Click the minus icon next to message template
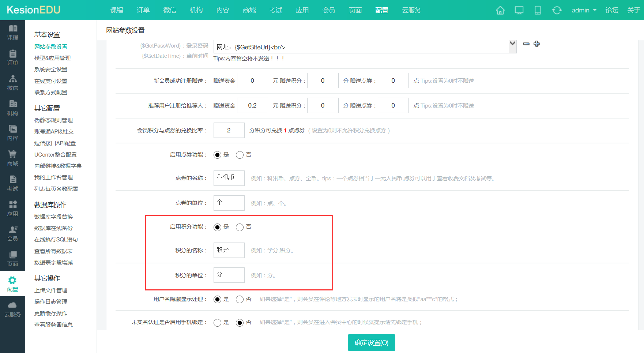This screenshot has height=353, width=644. [x=526, y=44]
